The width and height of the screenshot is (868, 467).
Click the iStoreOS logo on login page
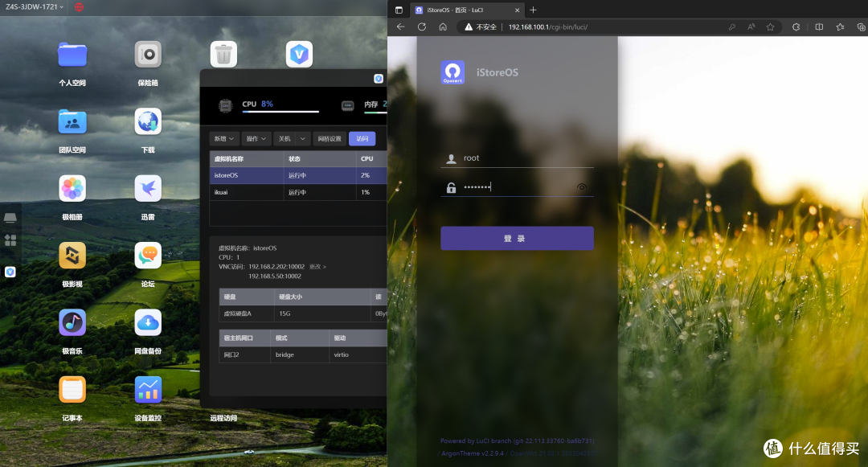pyautogui.click(x=452, y=72)
